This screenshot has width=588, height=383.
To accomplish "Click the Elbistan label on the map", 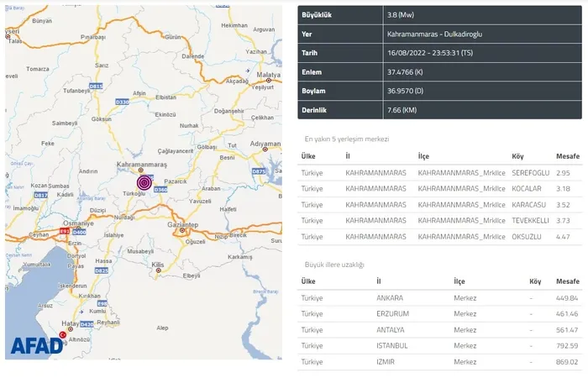I will pos(165,97).
